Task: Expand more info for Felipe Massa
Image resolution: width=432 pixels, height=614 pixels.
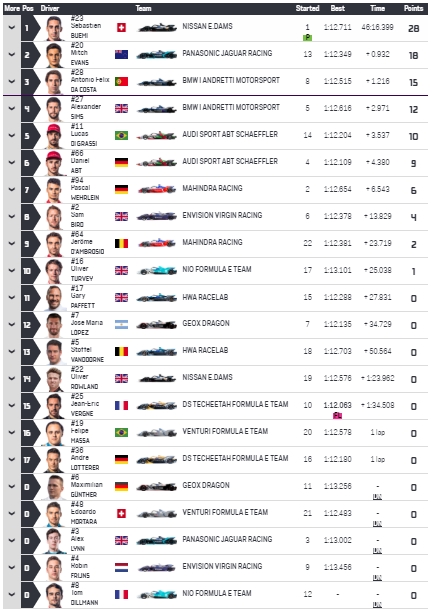Action: coord(12,433)
